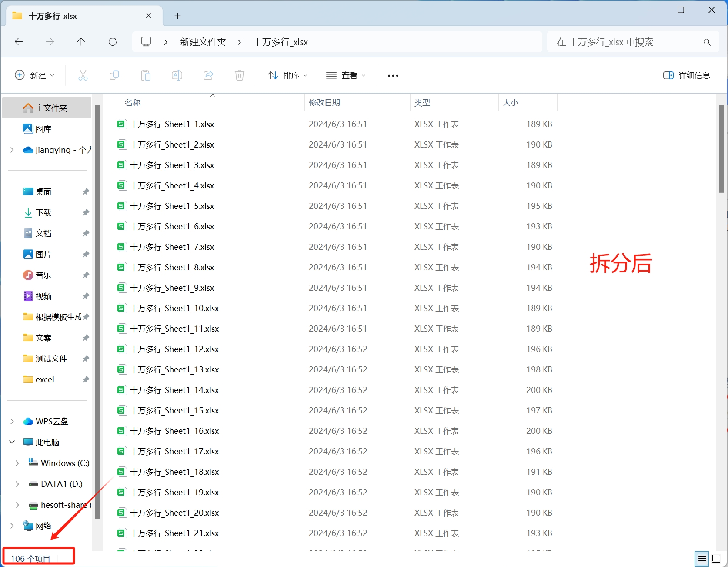Open the 查看更多 ellipsis menu

coord(393,75)
